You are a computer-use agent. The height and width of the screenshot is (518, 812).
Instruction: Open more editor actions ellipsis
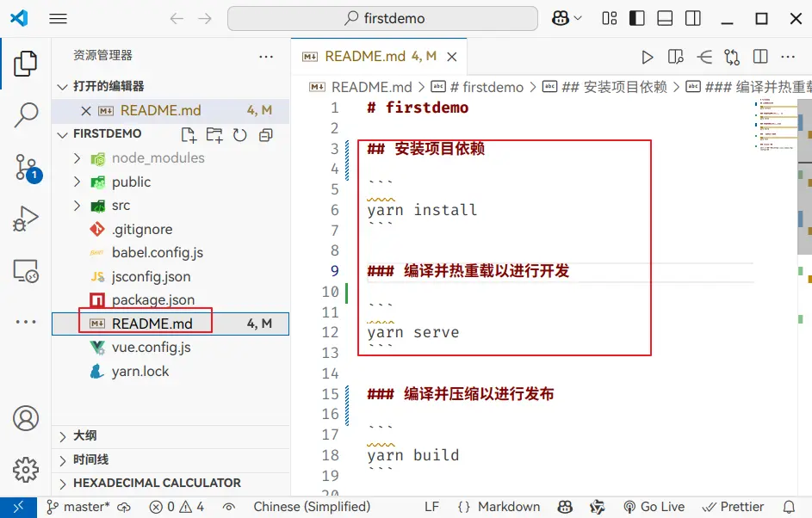coord(788,57)
